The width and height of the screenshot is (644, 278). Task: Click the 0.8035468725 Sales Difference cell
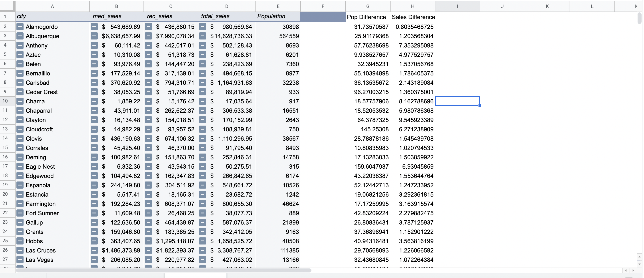pyautogui.click(x=413, y=27)
